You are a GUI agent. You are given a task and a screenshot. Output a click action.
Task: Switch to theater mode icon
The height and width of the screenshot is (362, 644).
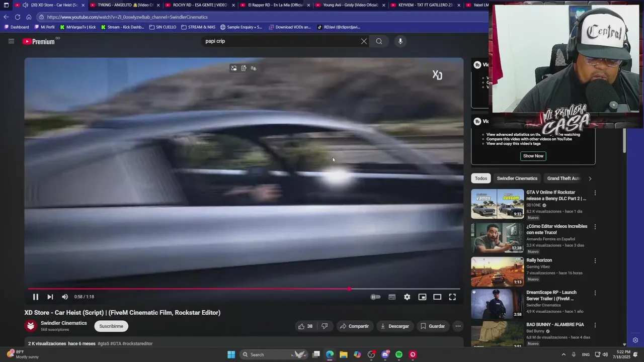point(437,297)
